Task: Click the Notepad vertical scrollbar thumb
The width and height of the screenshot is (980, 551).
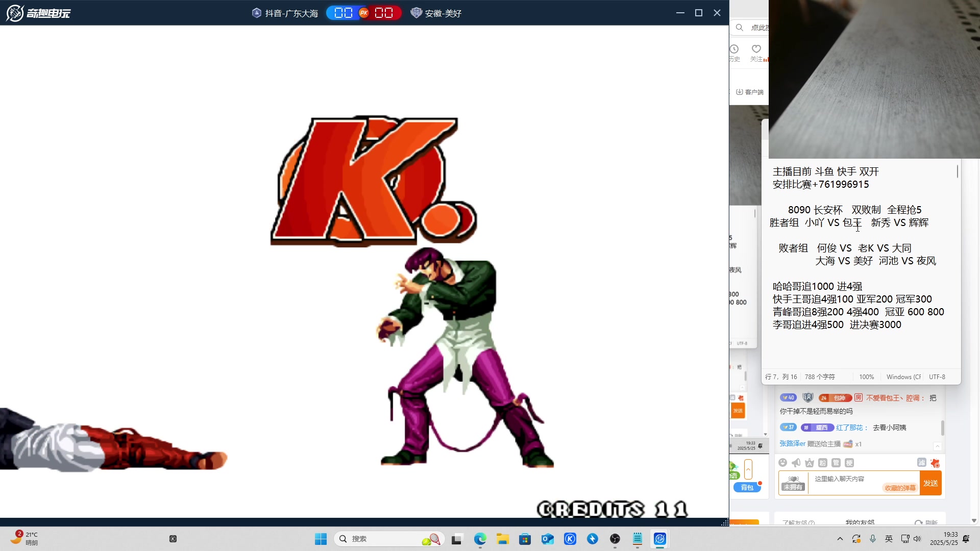Action: [x=958, y=171]
